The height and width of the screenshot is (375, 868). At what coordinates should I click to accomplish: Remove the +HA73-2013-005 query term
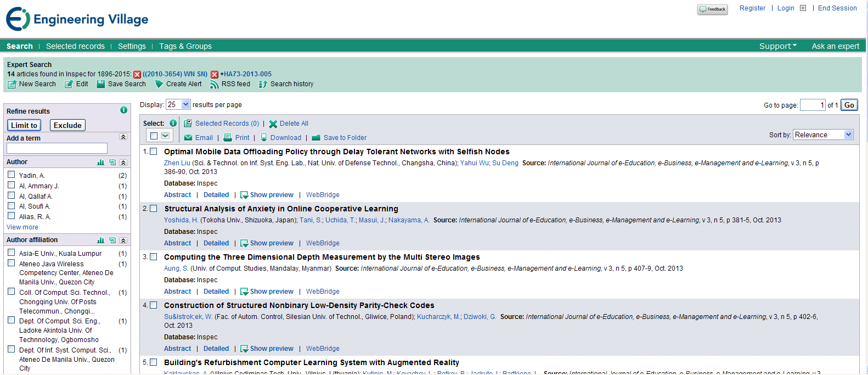coord(215,75)
